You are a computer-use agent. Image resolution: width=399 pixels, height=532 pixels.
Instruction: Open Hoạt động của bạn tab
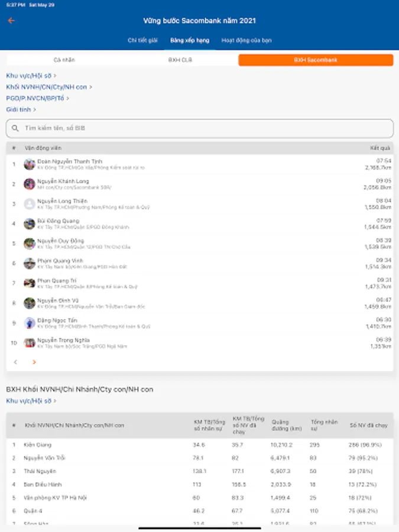tap(246, 40)
